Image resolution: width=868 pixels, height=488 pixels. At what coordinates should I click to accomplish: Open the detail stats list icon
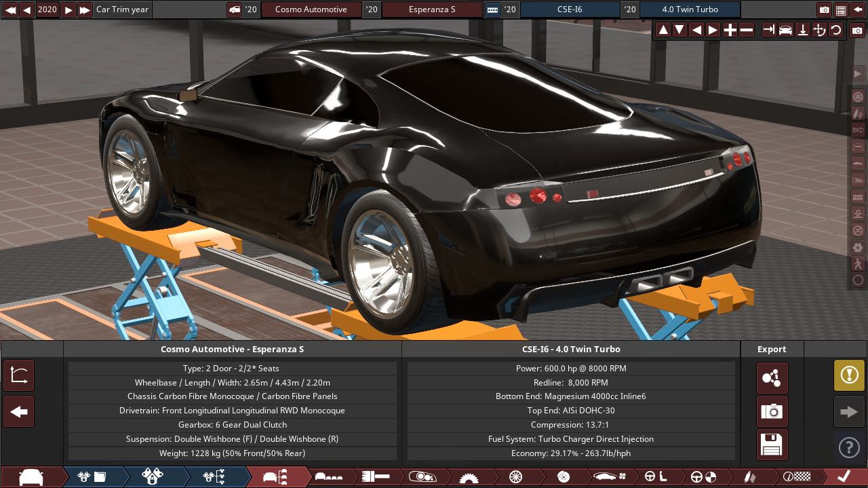tap(841, 10)
